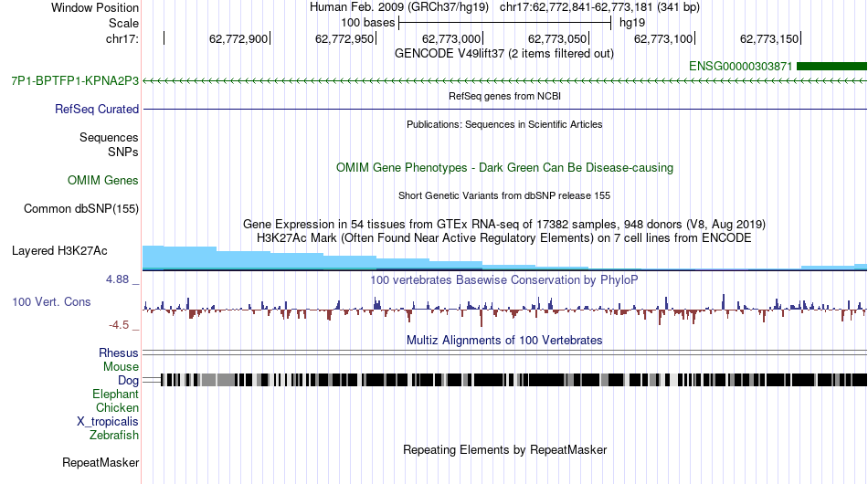This screenshot has width=868, height=484.
Task: Select the Dog alignment label
Action: pyautogui.click(x=128, y=381)
